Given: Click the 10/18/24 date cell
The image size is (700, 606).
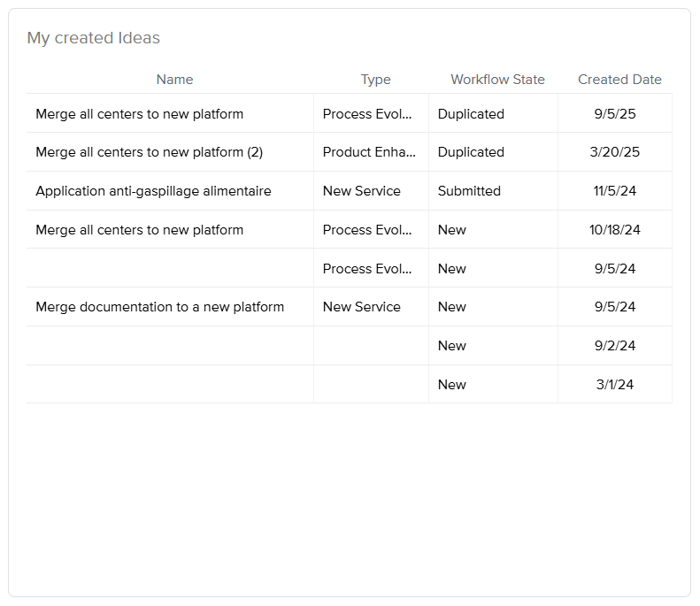Looking at the screenshot, I should point(615,230).
